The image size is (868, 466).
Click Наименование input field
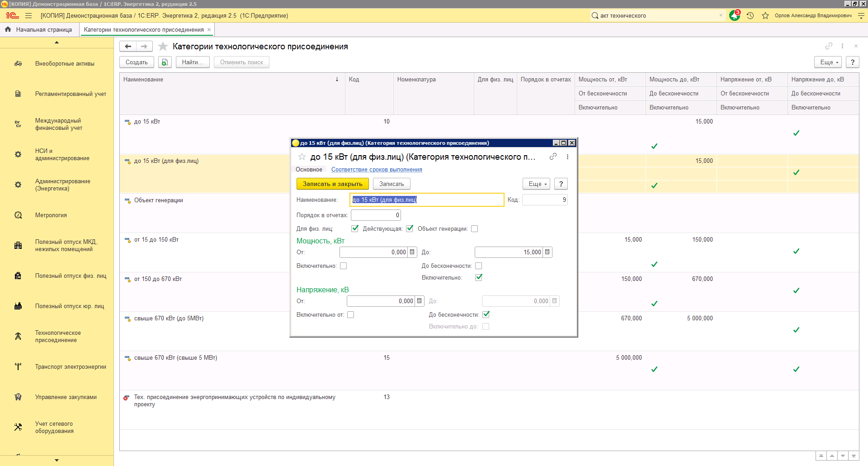(427, 200)
